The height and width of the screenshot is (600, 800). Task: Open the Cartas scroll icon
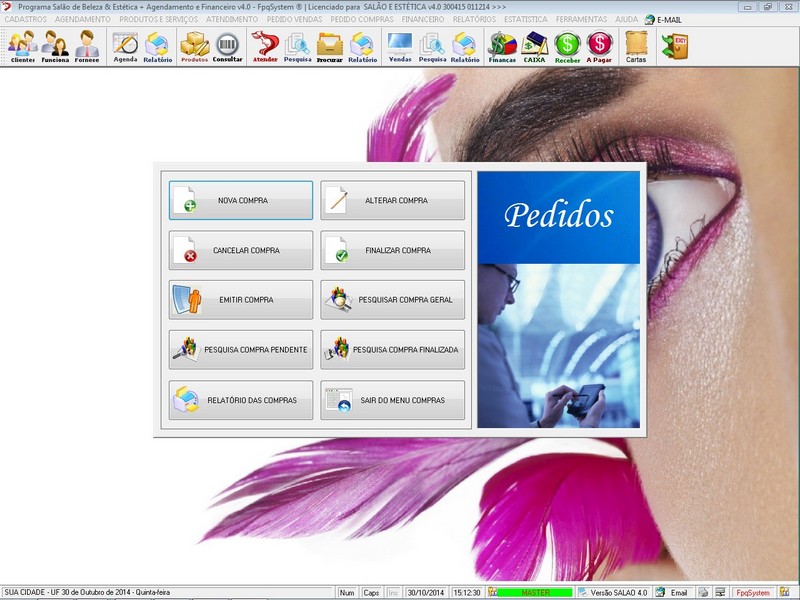tap(636, 46)
